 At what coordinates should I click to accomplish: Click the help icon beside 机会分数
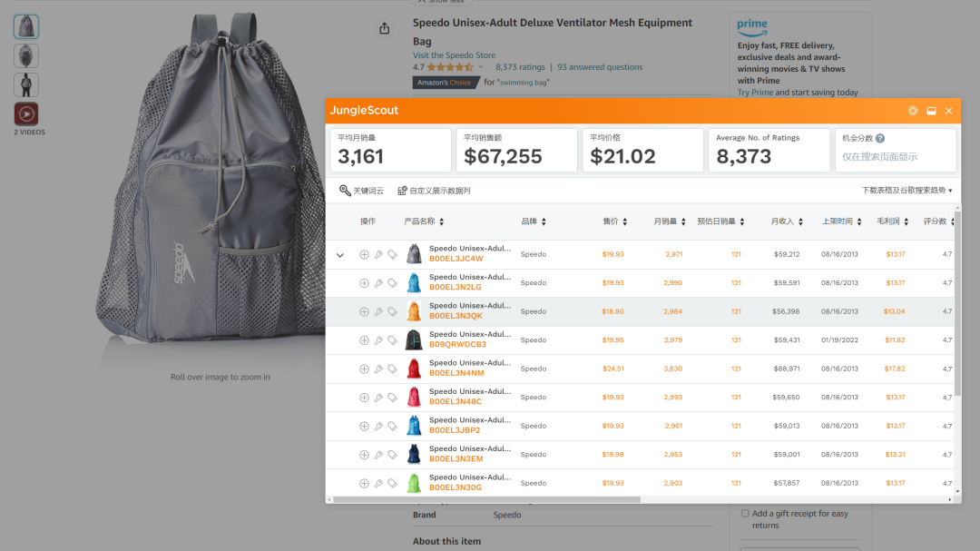[880, 138]
